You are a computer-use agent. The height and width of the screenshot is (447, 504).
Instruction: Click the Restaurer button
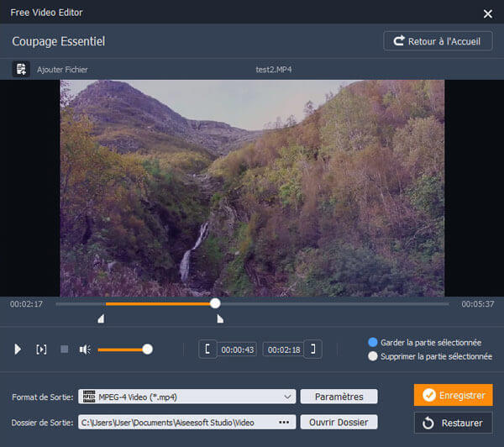(453, 423)
